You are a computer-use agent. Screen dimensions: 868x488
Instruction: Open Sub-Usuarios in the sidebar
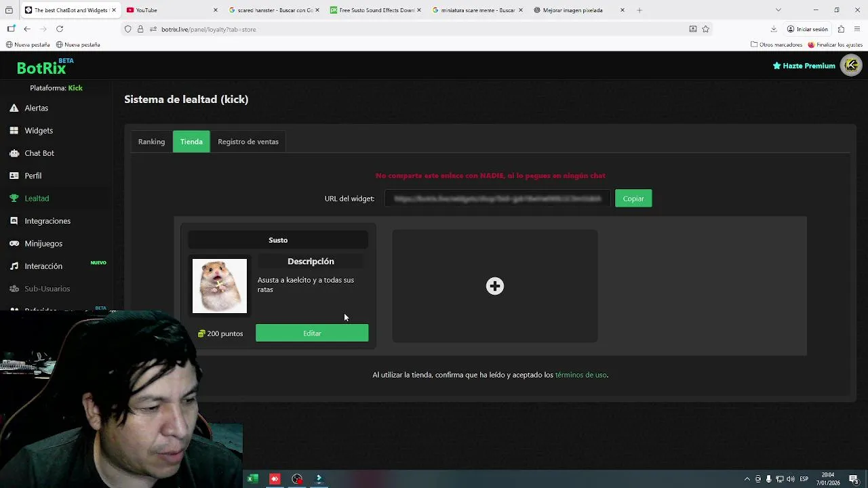tap(40, 289)
